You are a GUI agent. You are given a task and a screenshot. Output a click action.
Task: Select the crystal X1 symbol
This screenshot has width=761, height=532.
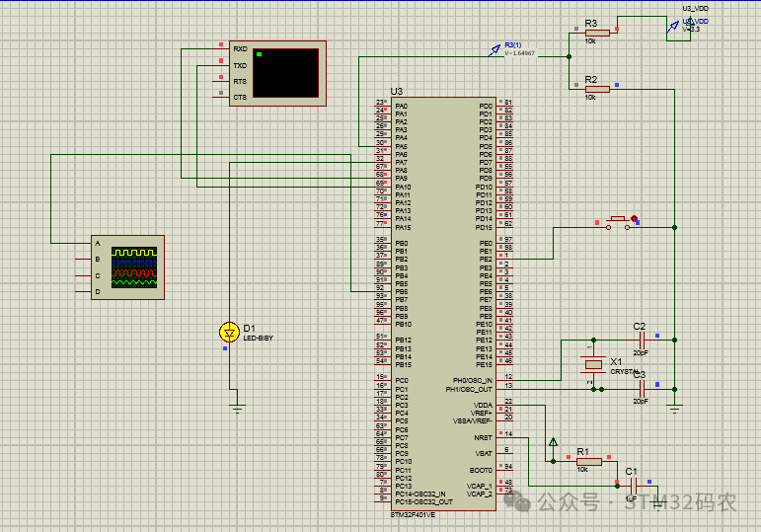pos(593,364)
